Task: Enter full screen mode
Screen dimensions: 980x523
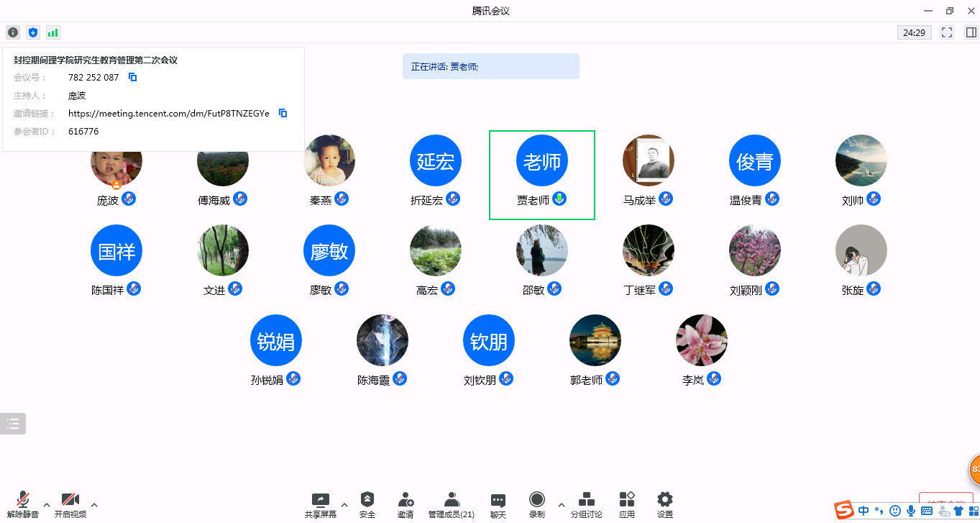Action: 947,32
